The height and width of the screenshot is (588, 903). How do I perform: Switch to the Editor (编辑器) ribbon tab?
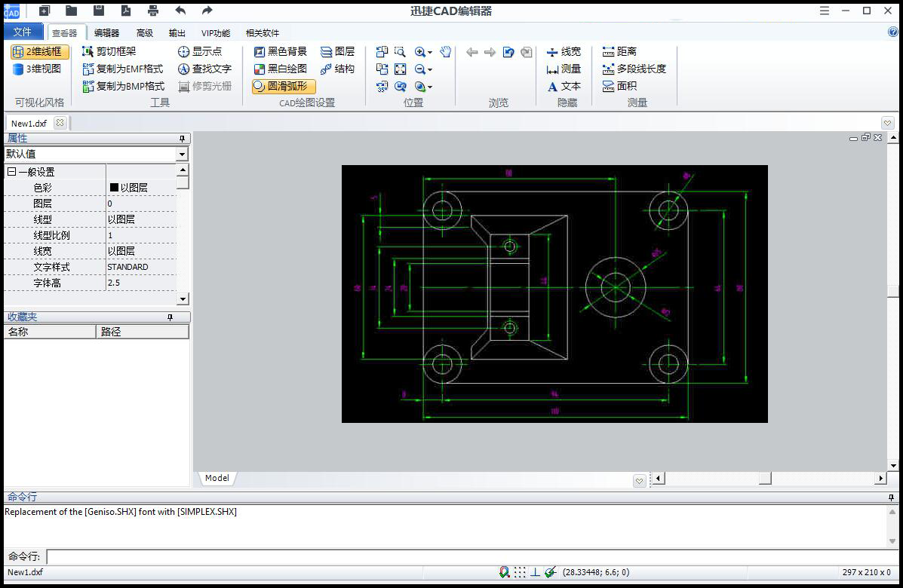click(106, 33)
